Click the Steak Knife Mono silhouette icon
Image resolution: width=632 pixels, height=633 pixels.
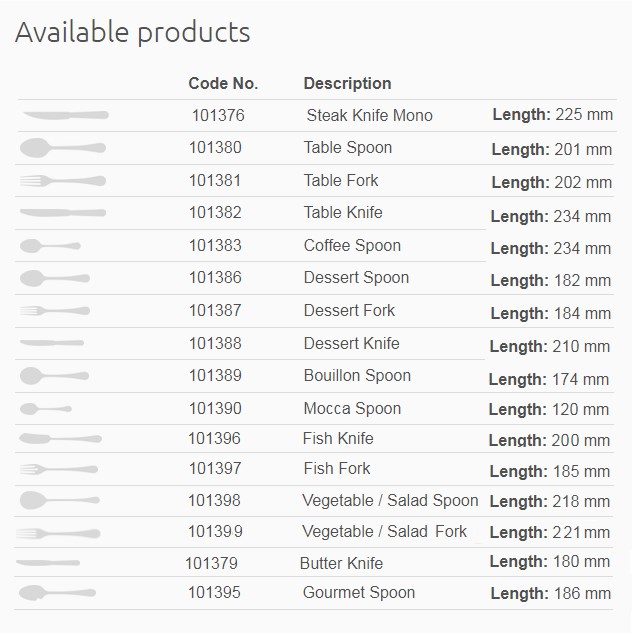(66, 115)
